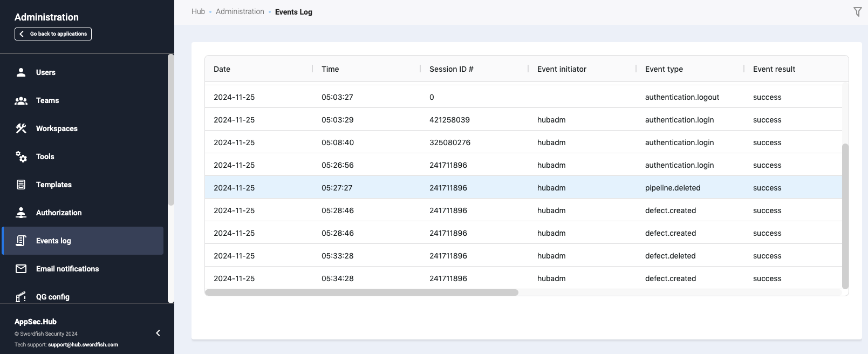868x354 pixels.
Task: Click the Authorization icon in sidebar
Action: click(x=21, y=213)
